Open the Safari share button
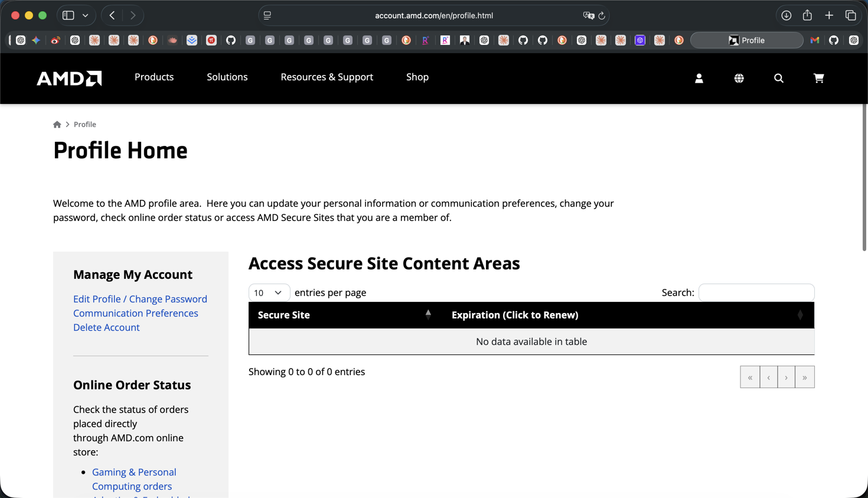This screenshot has height=498, width=868. (x=807, y=15)
